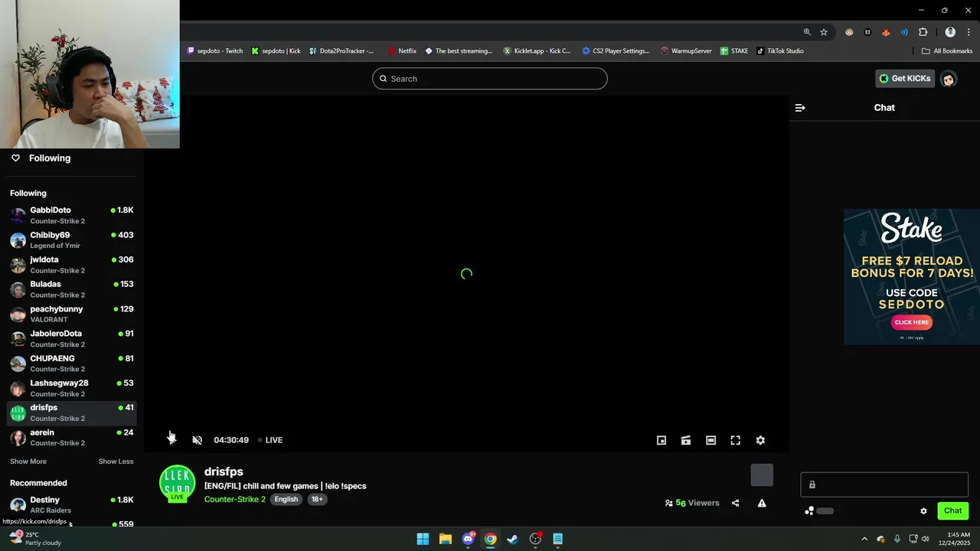Image resolution: width=980 pixels, height=551 pixels.
Task: Open the Stake promo banner
Action: pos(911,276)
